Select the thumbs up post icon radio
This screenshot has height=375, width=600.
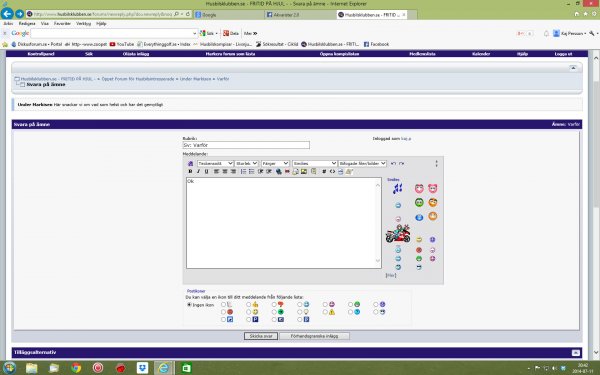(x=248, y=305)
